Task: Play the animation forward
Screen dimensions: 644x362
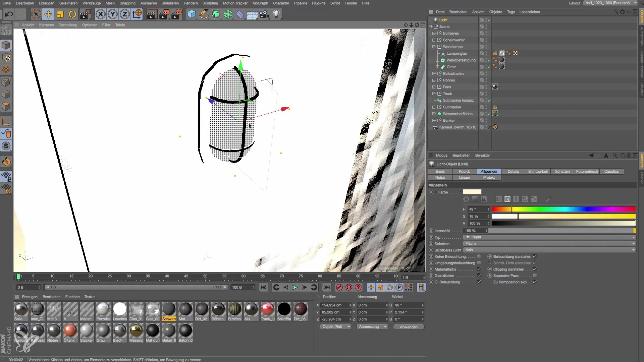Action: tap(295, 287)
